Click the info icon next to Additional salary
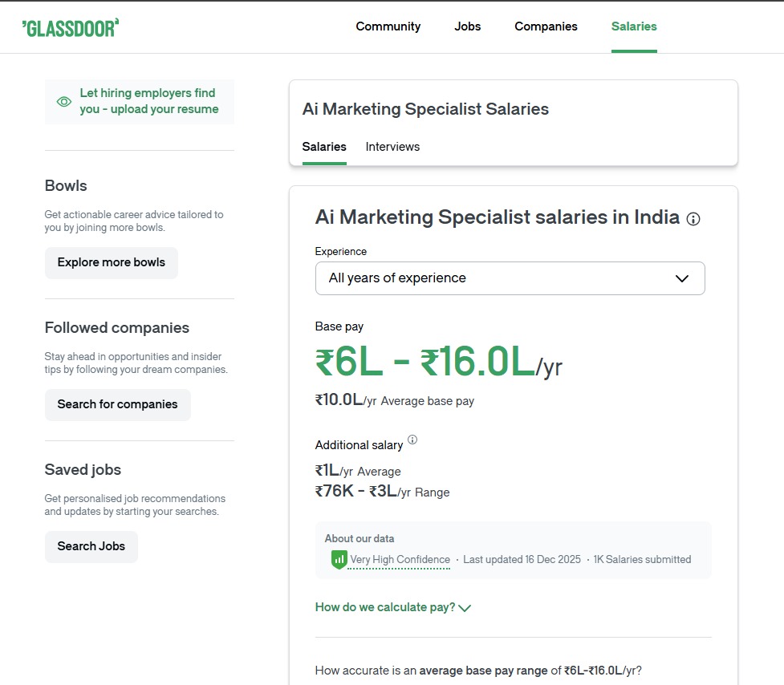The image size is (784, 685). click(412, 439)
